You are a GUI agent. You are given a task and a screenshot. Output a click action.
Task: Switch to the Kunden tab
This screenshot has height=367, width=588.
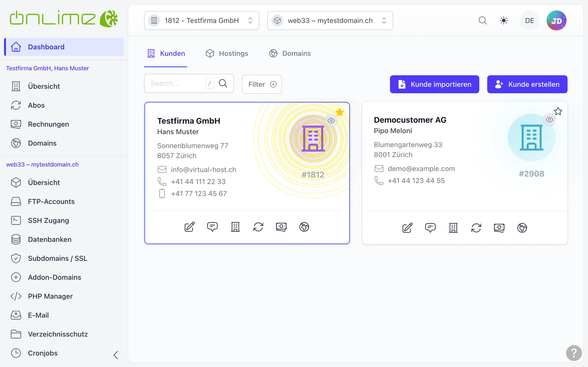tap(166, 53)
